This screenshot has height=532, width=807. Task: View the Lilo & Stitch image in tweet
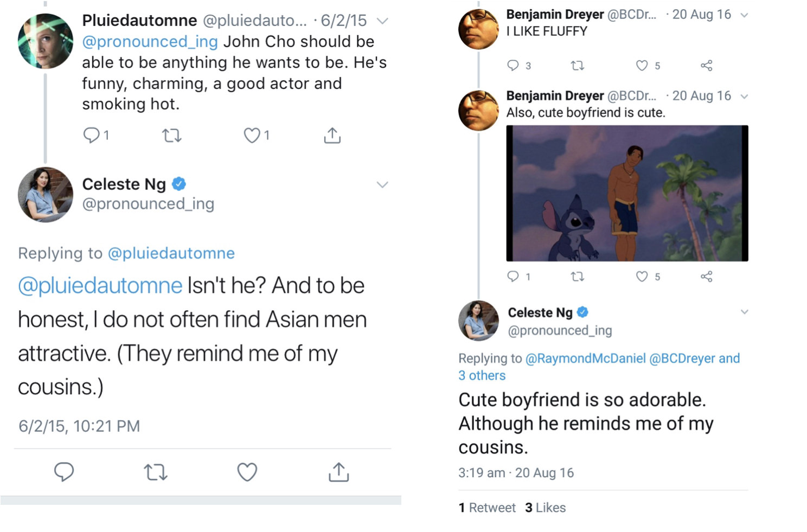(x=627, y=193)
